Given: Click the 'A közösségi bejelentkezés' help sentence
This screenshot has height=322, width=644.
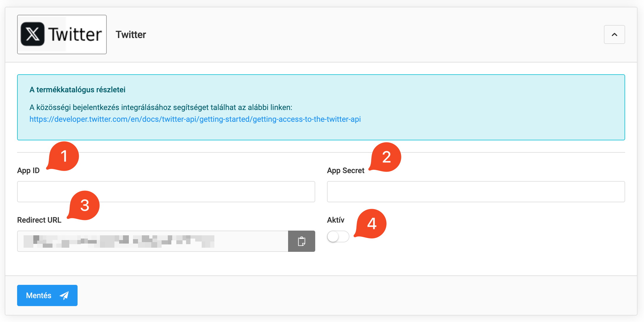Looking at the screenshot, I should point(161,107).
